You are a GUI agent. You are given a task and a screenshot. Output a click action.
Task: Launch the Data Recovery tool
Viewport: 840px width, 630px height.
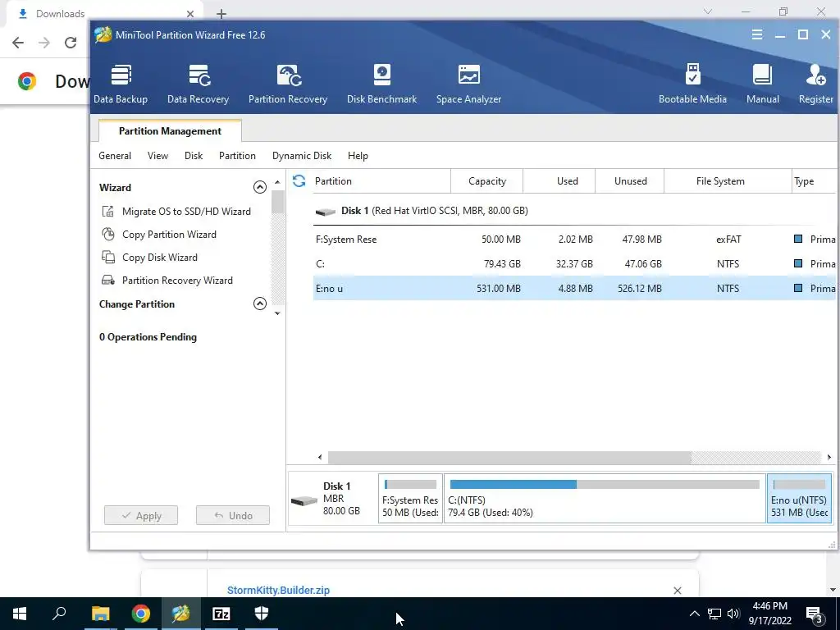point(199,84)
